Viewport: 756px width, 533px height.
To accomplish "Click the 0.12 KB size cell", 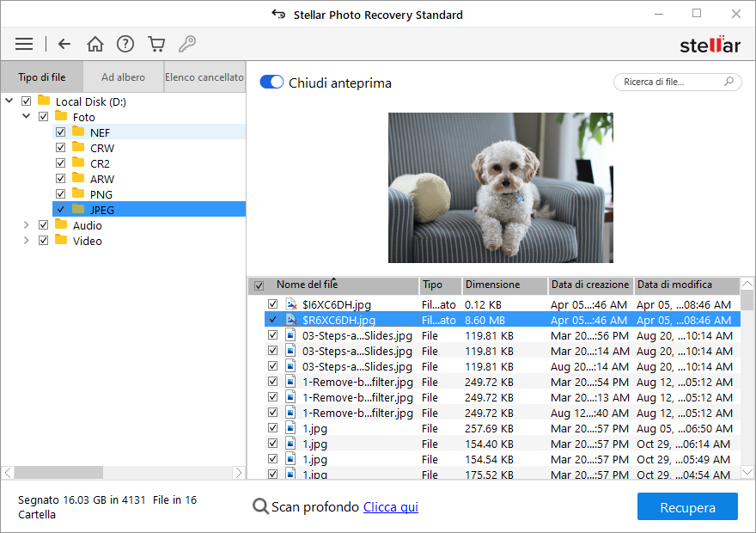I will [483, 305].
